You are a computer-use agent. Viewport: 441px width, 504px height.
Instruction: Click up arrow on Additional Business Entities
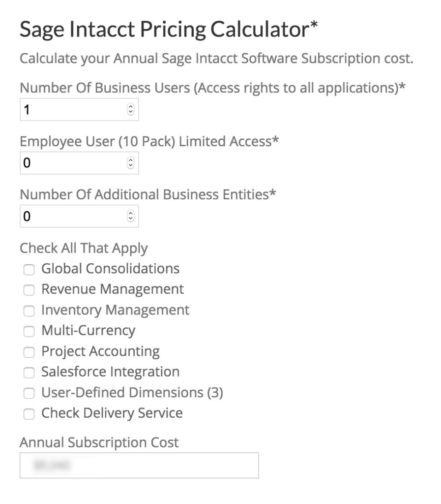click(131, 213)
